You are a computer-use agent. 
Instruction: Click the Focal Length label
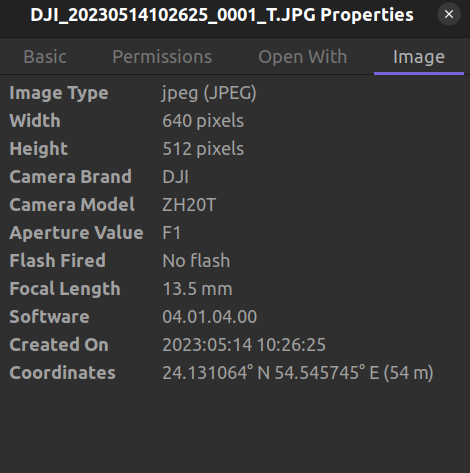point(65,289)
